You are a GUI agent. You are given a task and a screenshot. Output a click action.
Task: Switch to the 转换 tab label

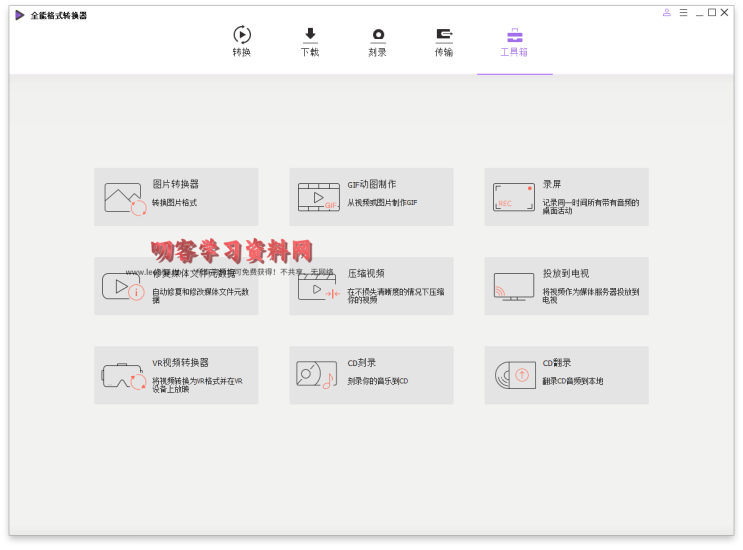[x=242, y=52]
